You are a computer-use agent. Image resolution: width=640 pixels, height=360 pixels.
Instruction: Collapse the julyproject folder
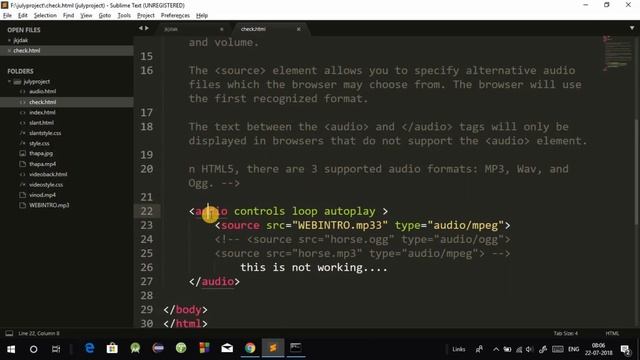(9, 82)
